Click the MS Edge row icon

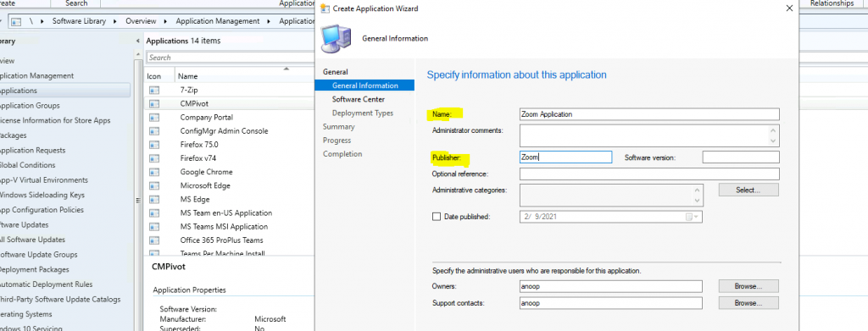pyautogui.click(x=154, y=199)
